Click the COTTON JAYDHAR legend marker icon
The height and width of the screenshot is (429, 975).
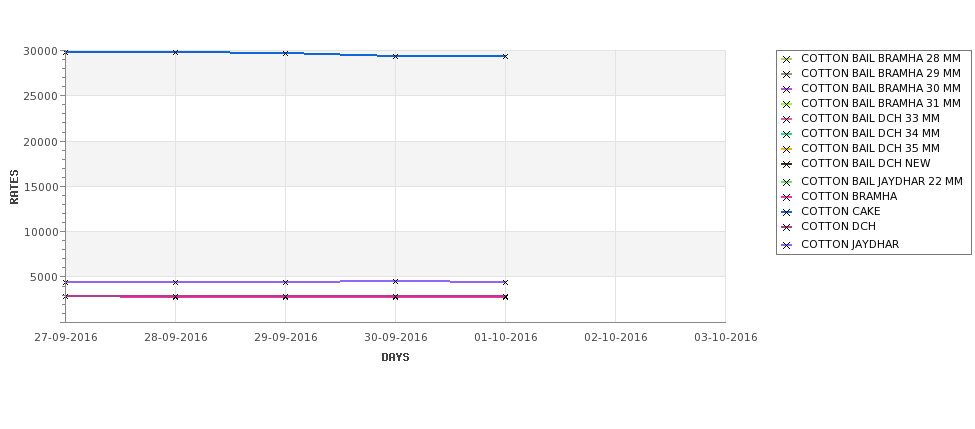tap(787, 245)
